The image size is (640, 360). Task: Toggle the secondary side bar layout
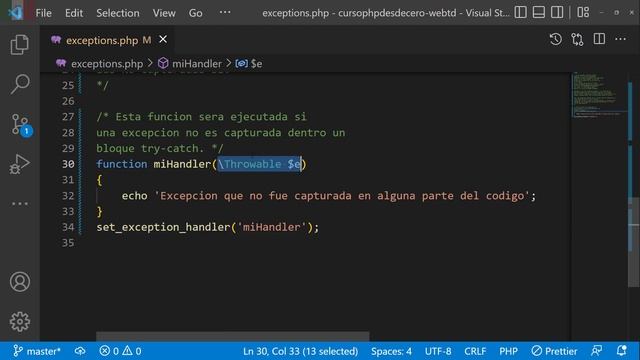click(x=557, y=12)
